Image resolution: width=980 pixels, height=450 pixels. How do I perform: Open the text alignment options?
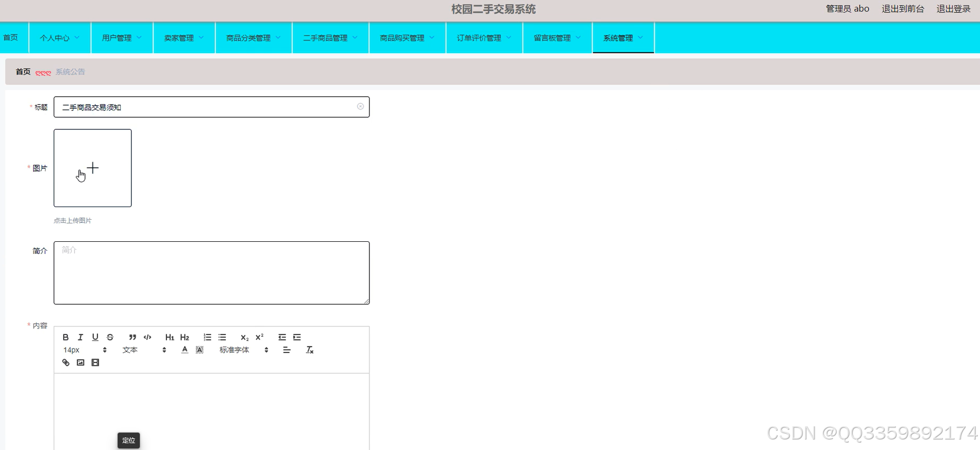point(287,350)
